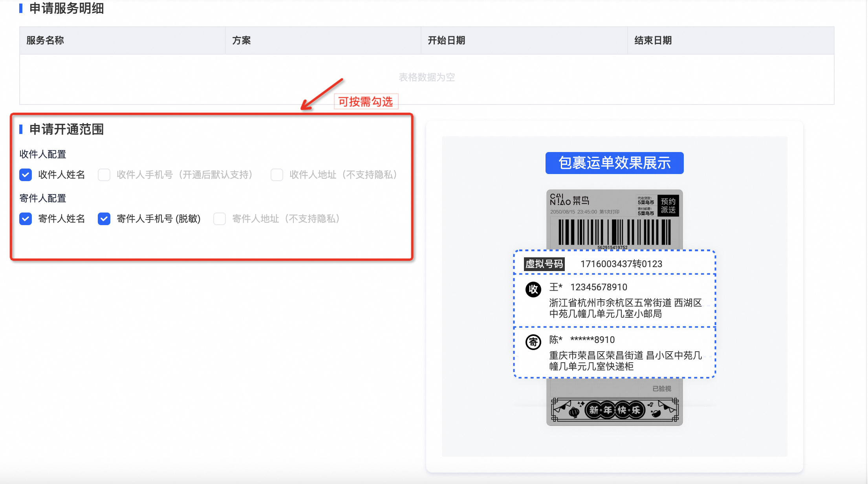Click the 申请服务明细 section heading
The image size is (868, 484).
tap(67, 8)
